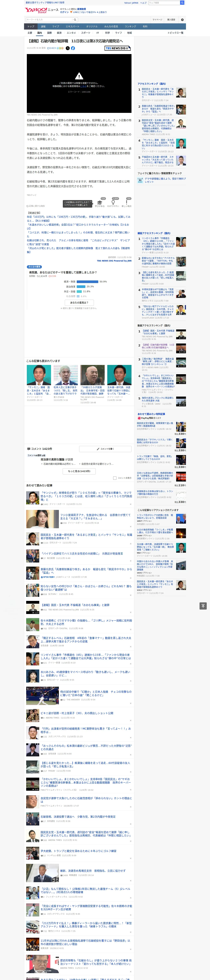Open access ranking item 斎藤元彦氏「兵庫県知事返り咲き」
Image resolution: width=210 pixels, height=980 pixels.
pos(158,109)
